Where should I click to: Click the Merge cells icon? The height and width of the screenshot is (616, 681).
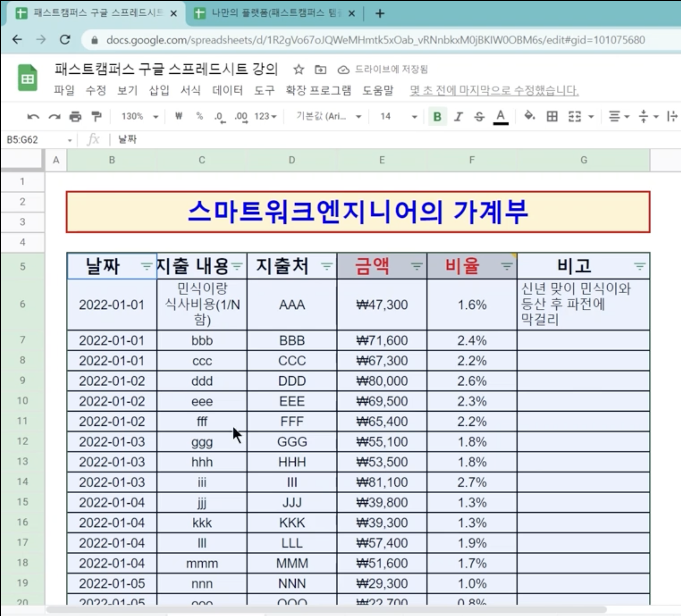pyautogui.click(x=575, y=117)
